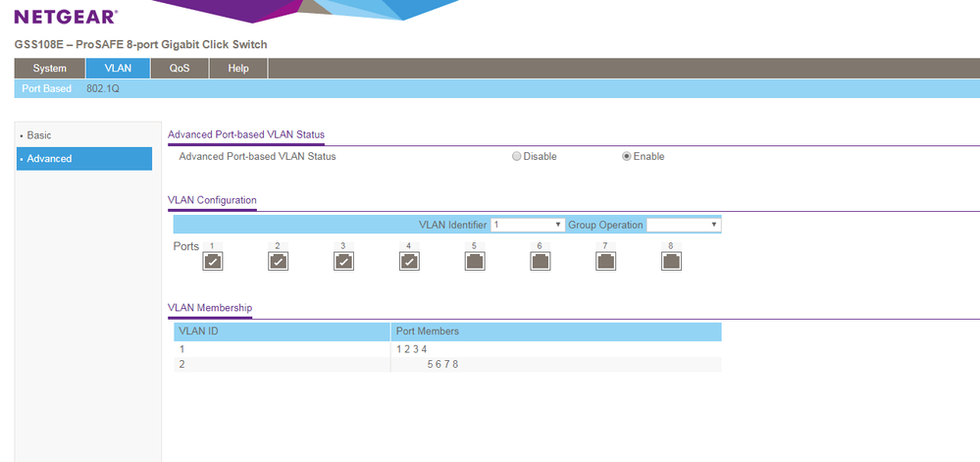Open the System tab
Screen dimensions: 980x462
(49, 69)
